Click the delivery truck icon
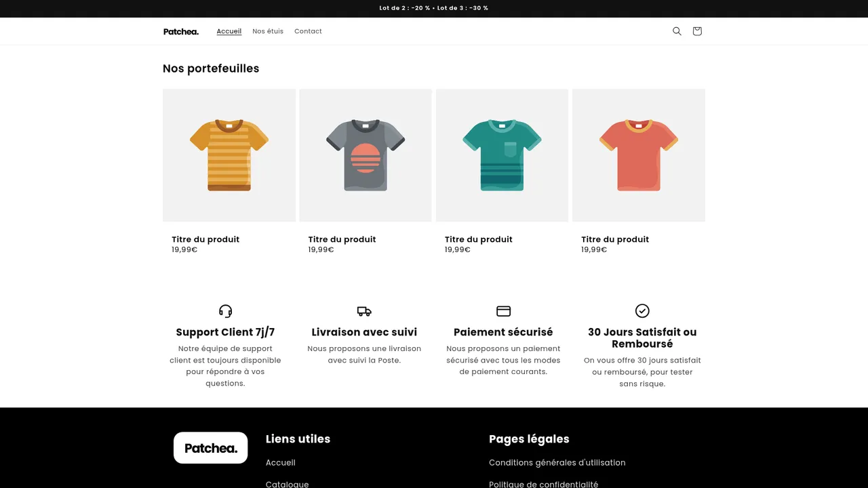Screen dimensions: 868x488 tap(364, 311)
